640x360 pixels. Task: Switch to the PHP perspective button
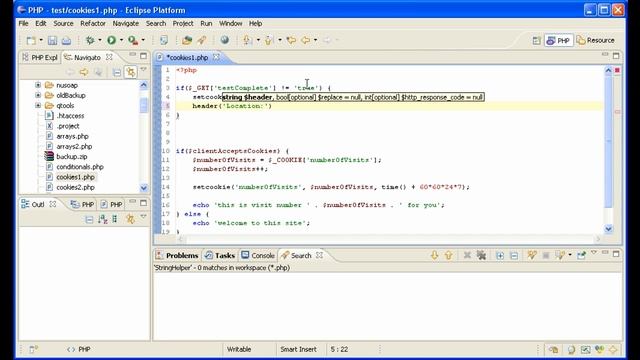tap(559, 40)
